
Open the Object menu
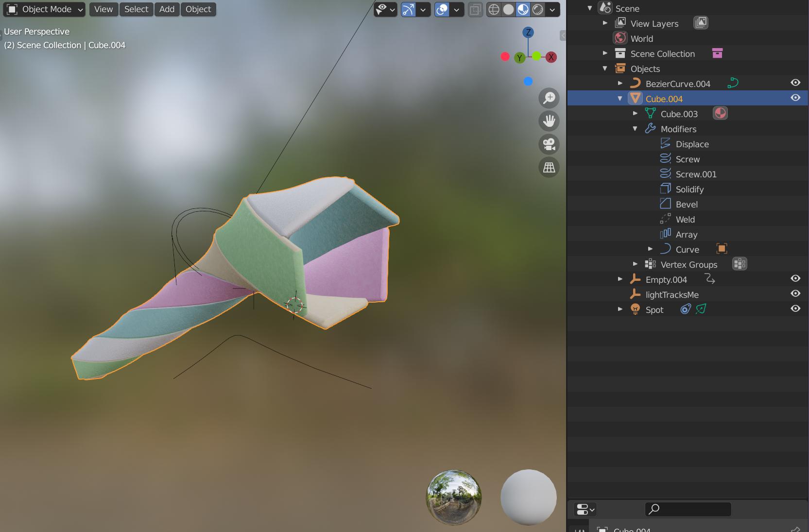click(198, 9)
